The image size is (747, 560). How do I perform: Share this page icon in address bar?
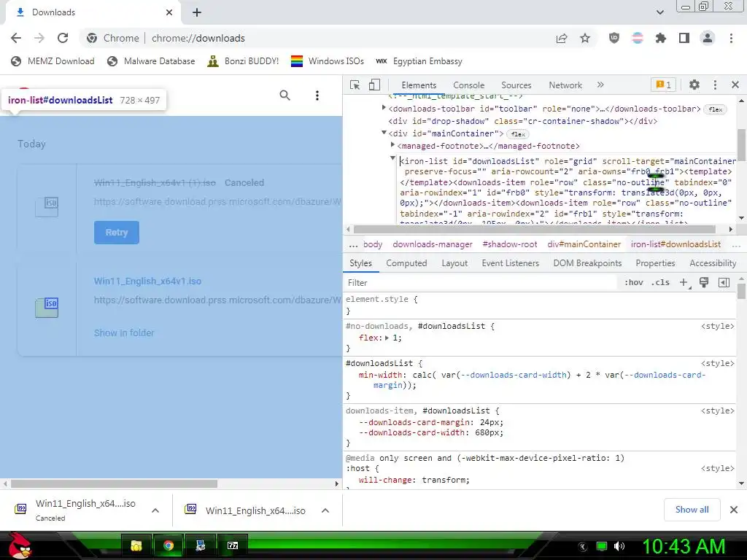[x=562, y=38]
